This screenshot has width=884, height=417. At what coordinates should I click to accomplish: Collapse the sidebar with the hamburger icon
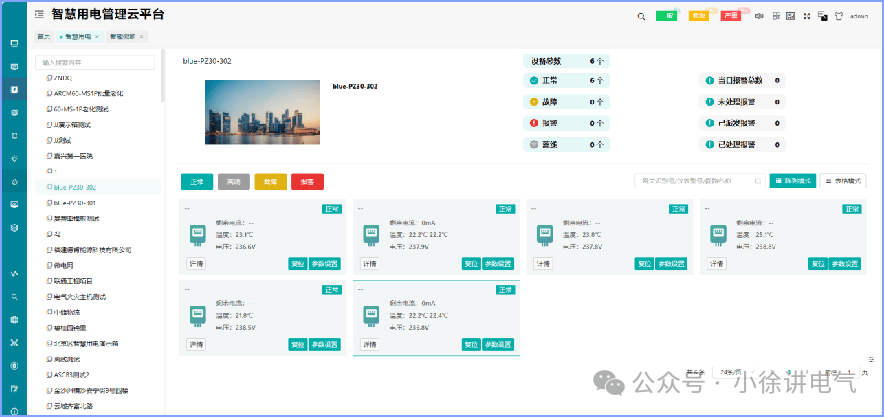38,15
